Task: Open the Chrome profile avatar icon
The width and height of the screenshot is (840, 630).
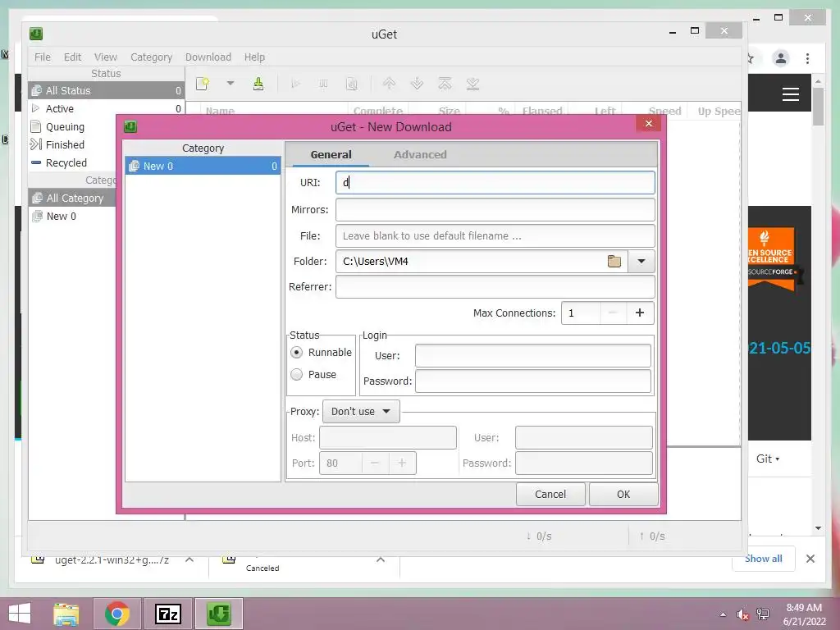Action: (x=781, y=58)
